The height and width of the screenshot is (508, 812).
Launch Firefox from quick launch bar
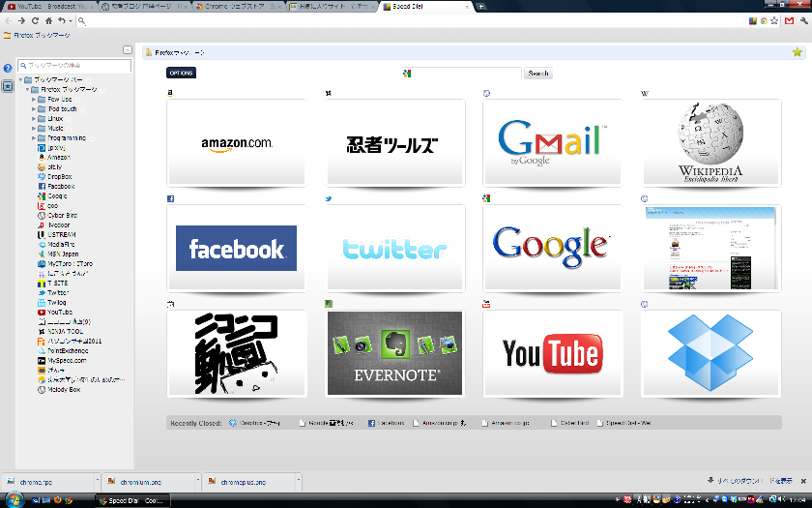pos(57,500)
